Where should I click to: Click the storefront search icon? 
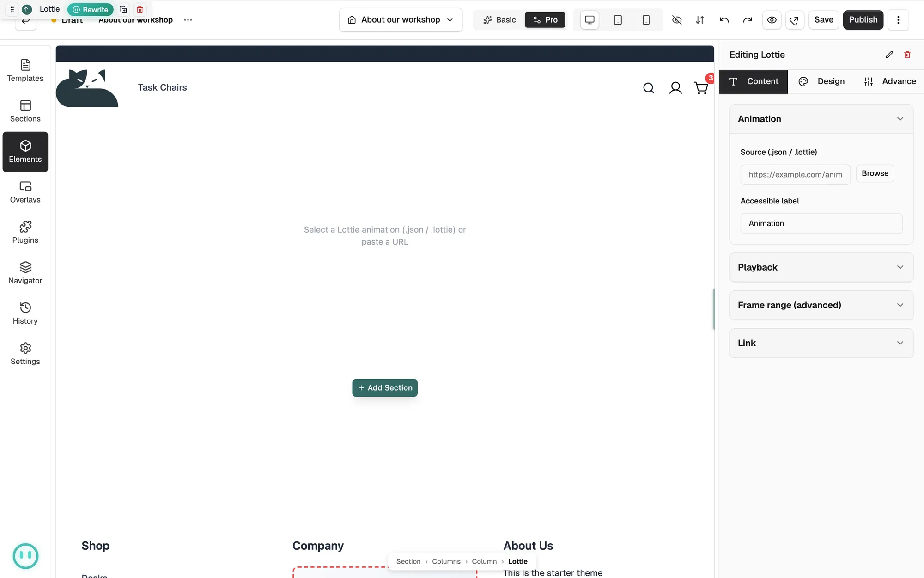tap(649, 88)
